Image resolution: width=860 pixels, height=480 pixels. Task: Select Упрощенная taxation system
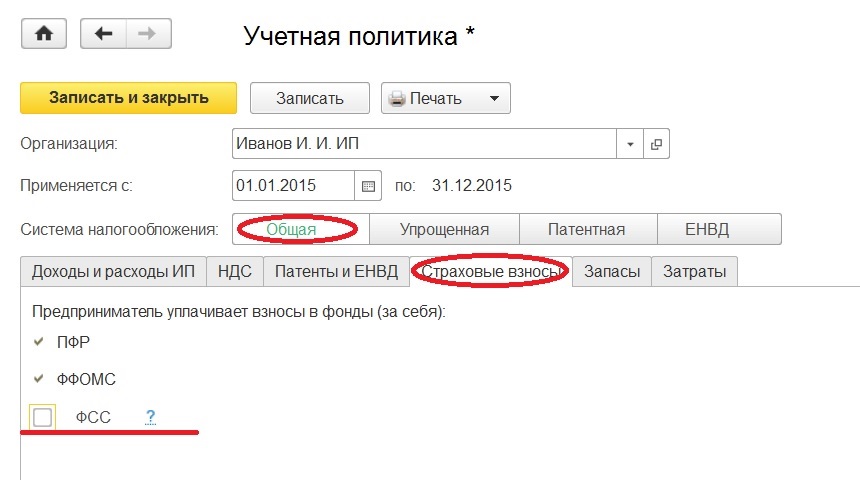pyautogui.click(x=444, y=229)
